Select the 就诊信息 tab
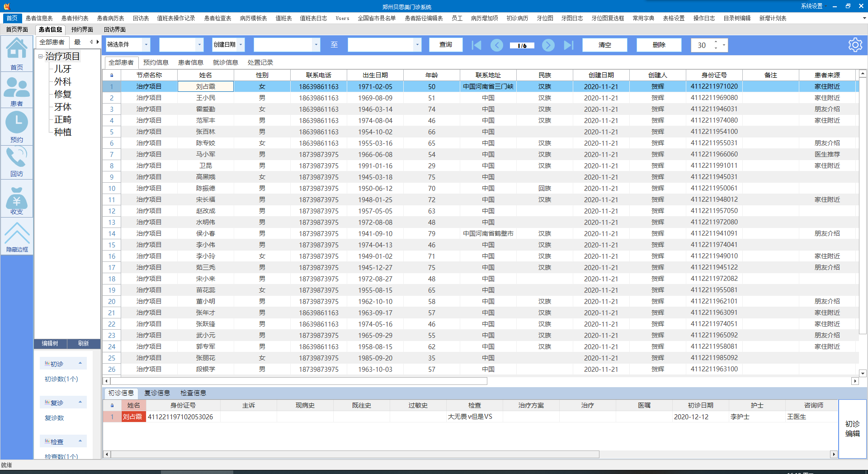This screenshot has height=474, width=868. point(226,62)
